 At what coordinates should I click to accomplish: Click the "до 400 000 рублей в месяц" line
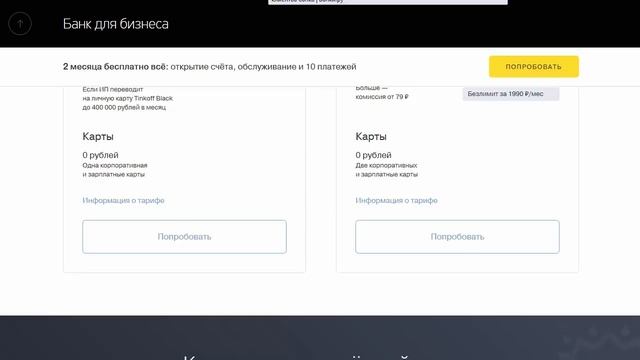click(124, 107)
